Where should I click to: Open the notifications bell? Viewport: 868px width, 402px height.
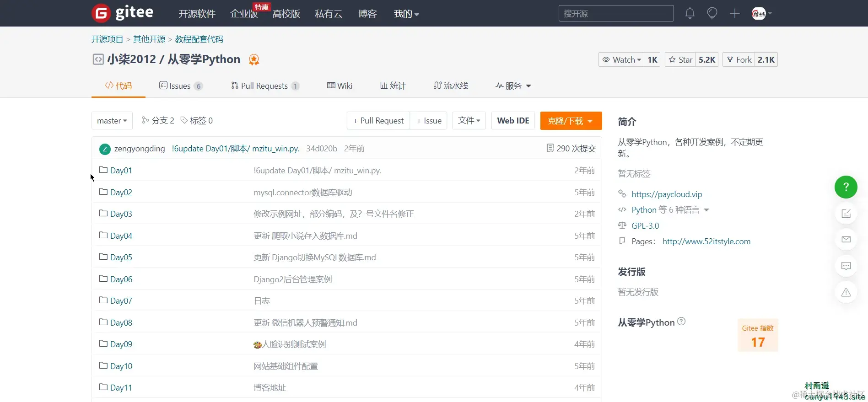(x=690, y=13)
